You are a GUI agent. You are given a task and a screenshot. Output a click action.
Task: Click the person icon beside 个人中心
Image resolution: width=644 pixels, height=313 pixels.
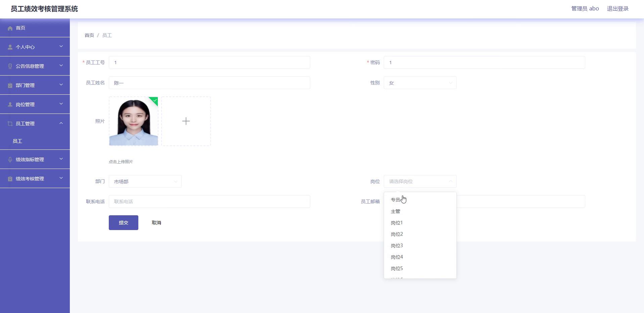pos(10,47)
